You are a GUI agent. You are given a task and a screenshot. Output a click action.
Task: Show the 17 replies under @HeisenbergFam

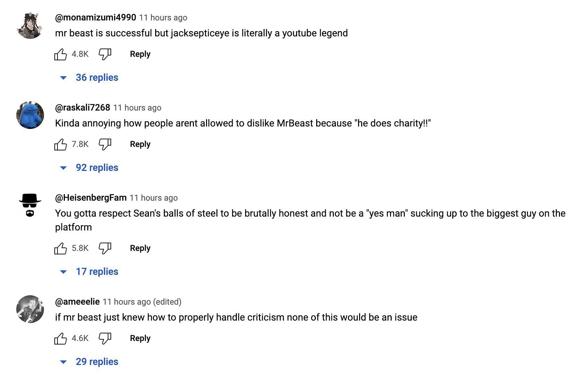click(x=89, y=272)
